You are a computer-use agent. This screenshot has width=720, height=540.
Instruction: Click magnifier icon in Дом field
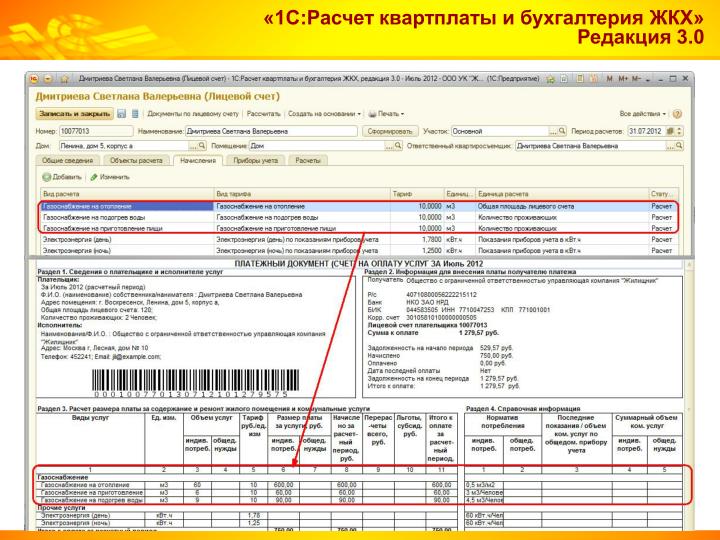(x=202, y=146)
